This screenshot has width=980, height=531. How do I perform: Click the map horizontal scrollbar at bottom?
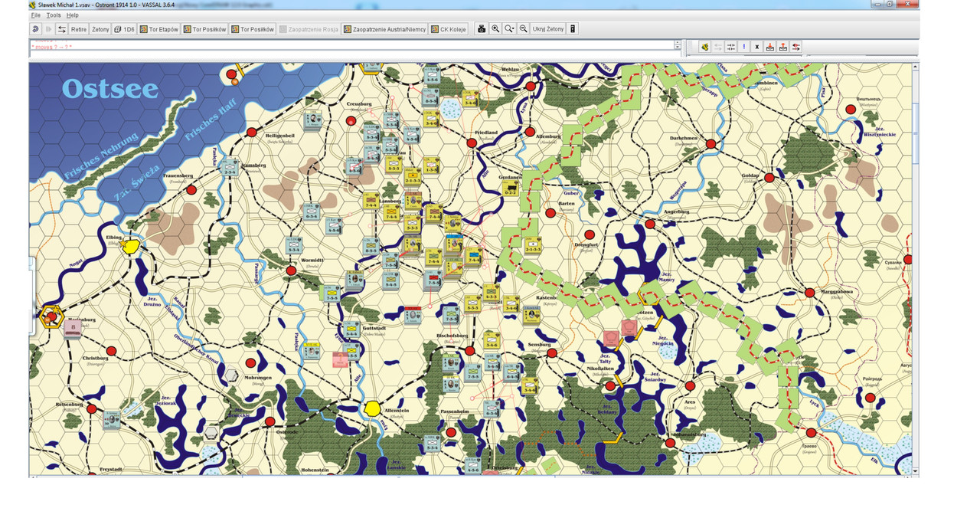(471, 476)
